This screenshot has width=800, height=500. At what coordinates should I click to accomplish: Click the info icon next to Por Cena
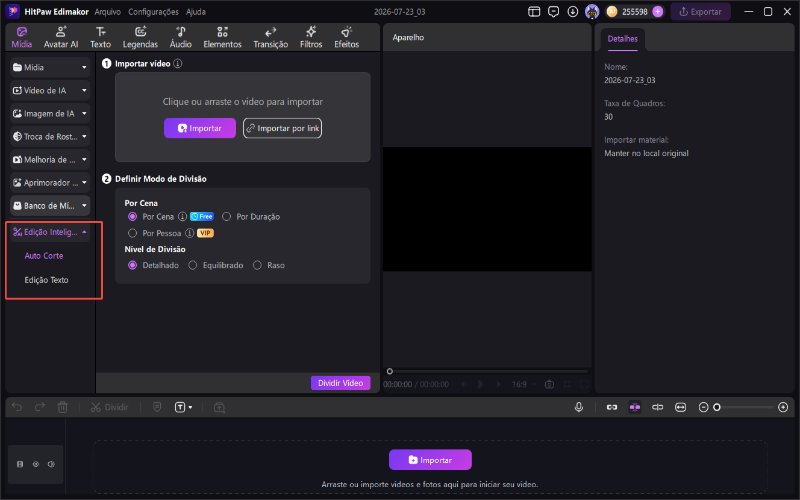182,217
